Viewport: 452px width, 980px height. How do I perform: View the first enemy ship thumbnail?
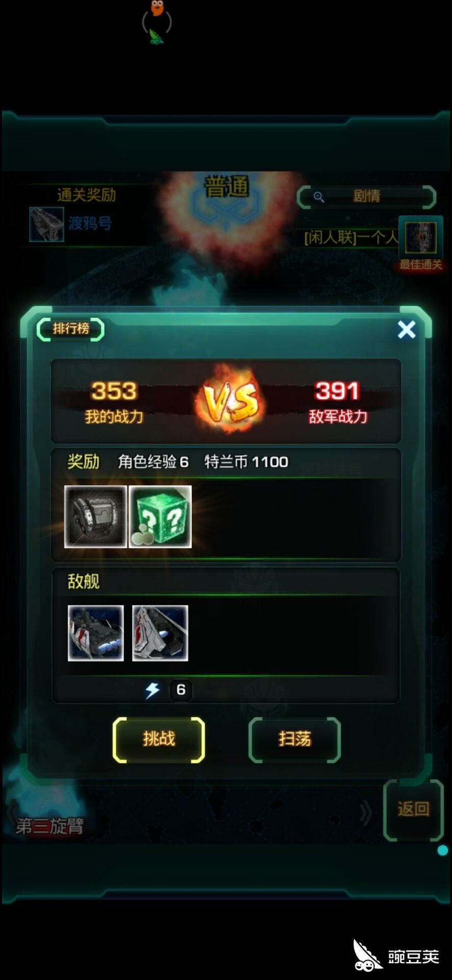click(x=96, y=633)
